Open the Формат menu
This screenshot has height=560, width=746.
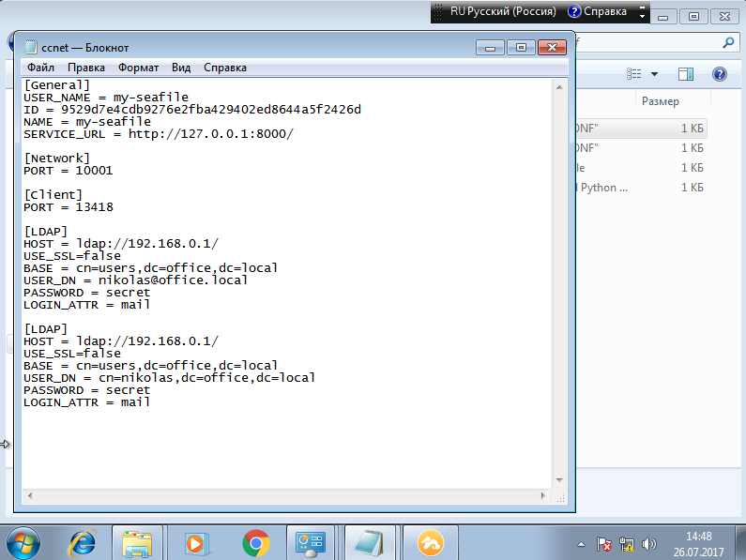138,68
